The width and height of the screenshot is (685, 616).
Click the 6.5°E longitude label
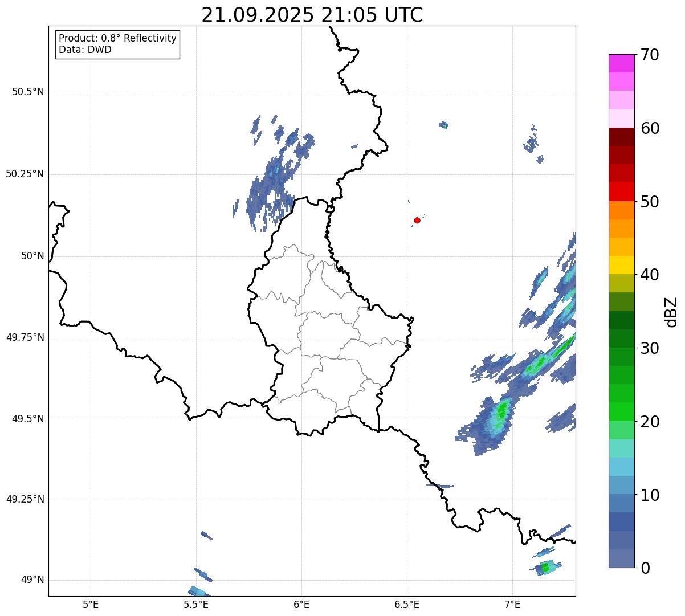407,605
